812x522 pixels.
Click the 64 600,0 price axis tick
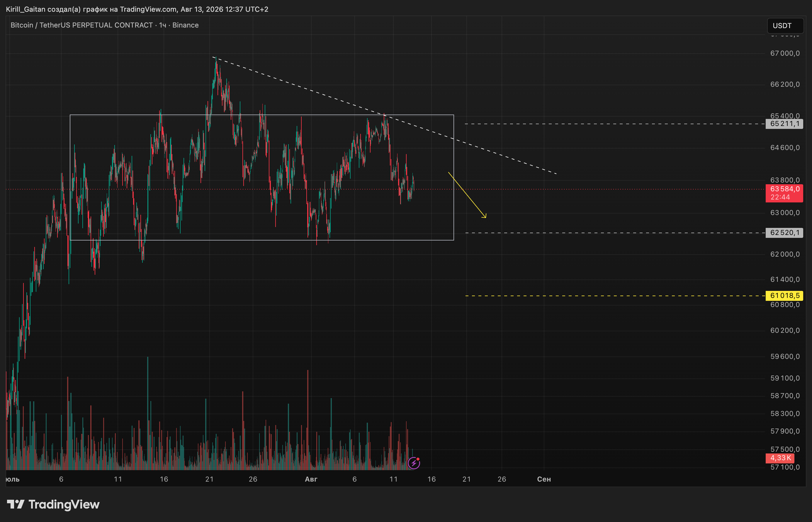tap(785, 147)
